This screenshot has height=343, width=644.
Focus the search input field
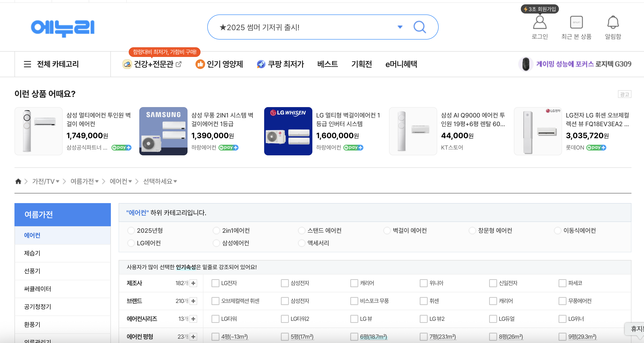pos(305,27)
